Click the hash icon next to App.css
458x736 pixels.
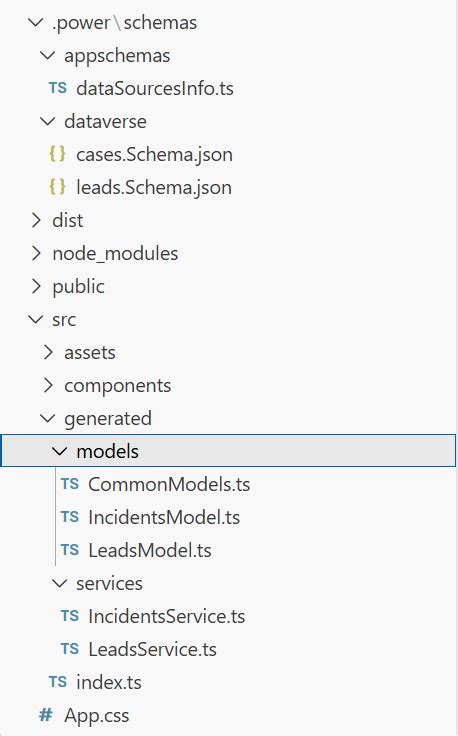pyautogui.click(x=46, y=715)
